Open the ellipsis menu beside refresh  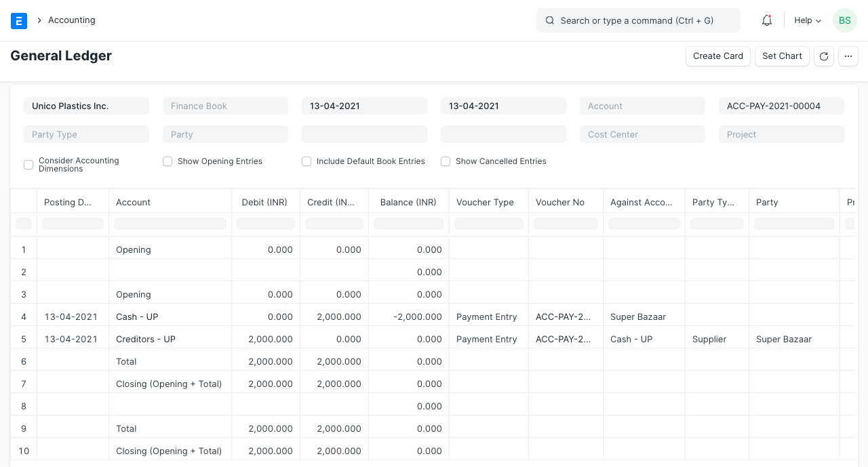point(848,56)
